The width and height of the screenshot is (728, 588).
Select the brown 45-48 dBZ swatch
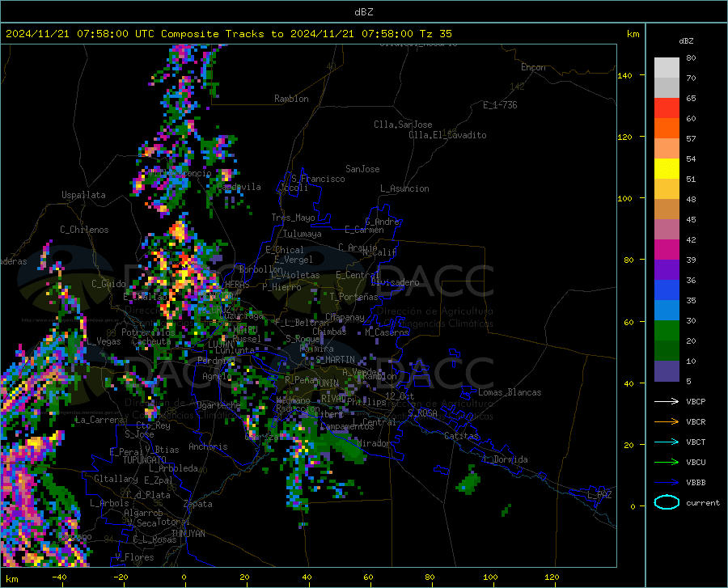pyautogui.click(x=667, y=209)
